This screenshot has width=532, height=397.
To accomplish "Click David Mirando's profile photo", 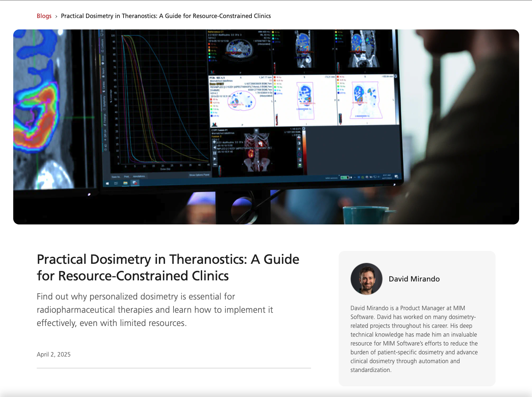I will (366, 279).
